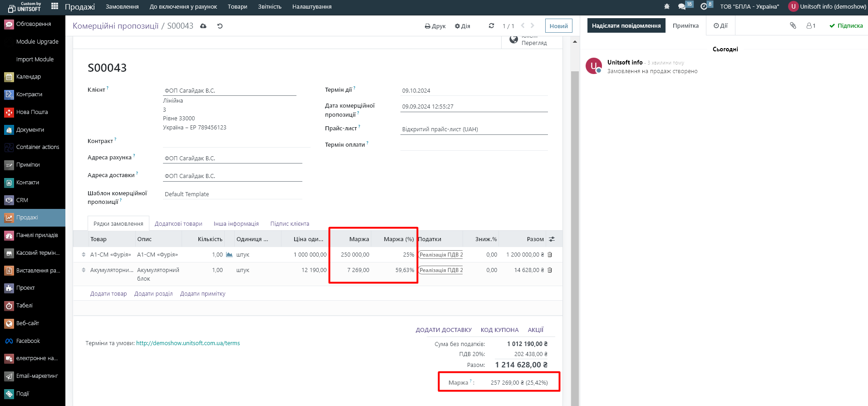Click the cloud save icon next to S00043

click(203, 26)
